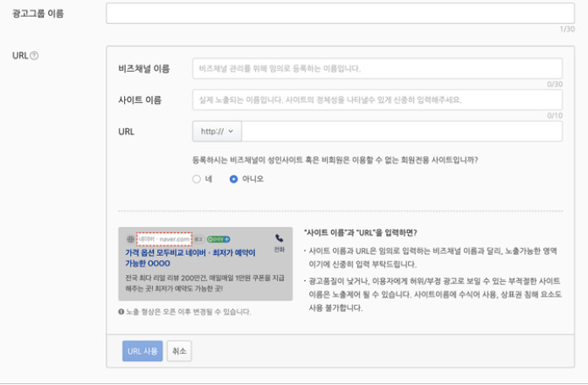Select the 아니오 radio button
588x385 pixels.
[x=234, y=179]
